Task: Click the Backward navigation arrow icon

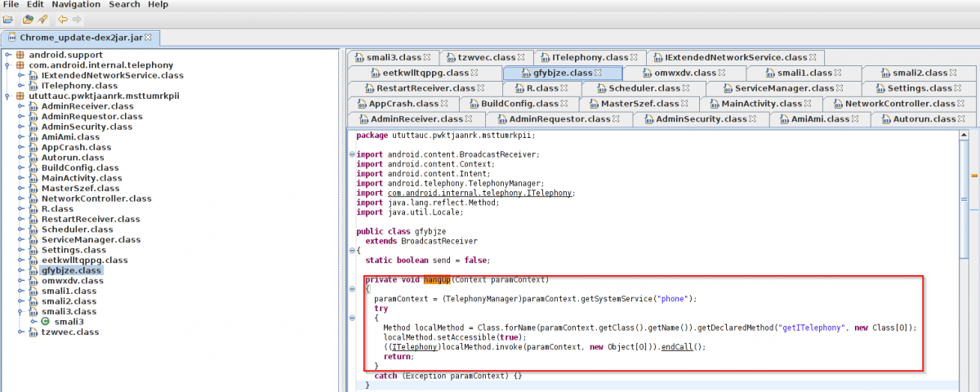Action: [x=62, y=20]
